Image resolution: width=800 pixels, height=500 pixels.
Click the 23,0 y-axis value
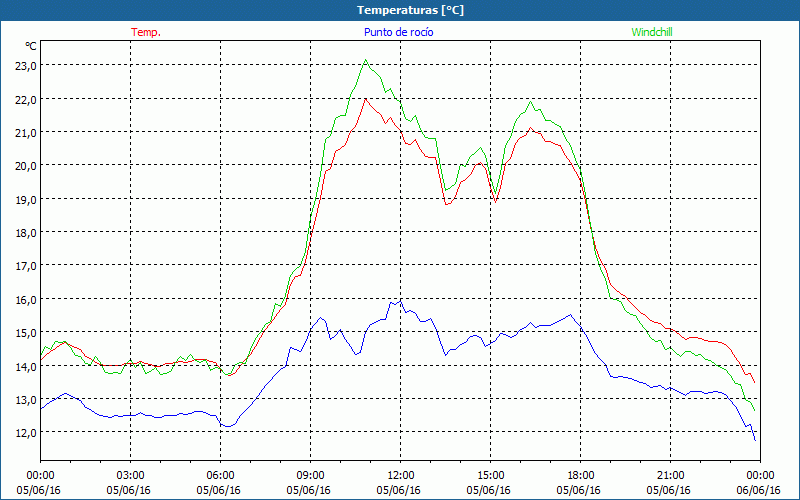26,66
